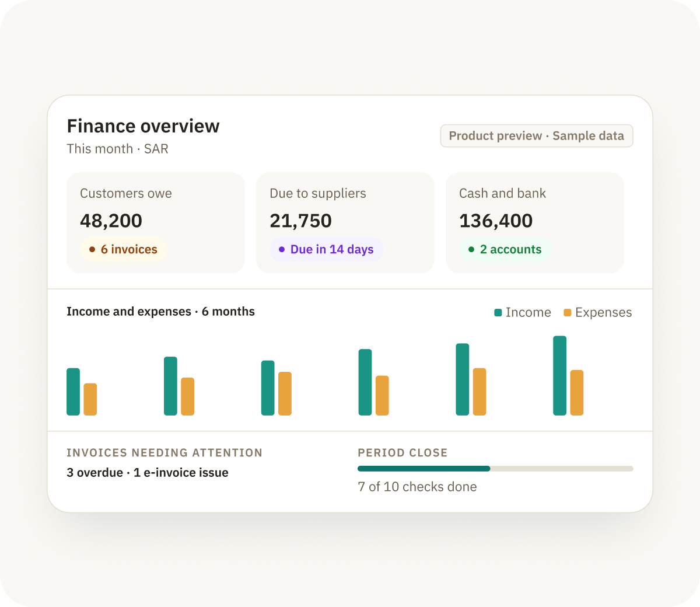Click the Period close progress bar
700x607 pixels.
tap(495, 469)
